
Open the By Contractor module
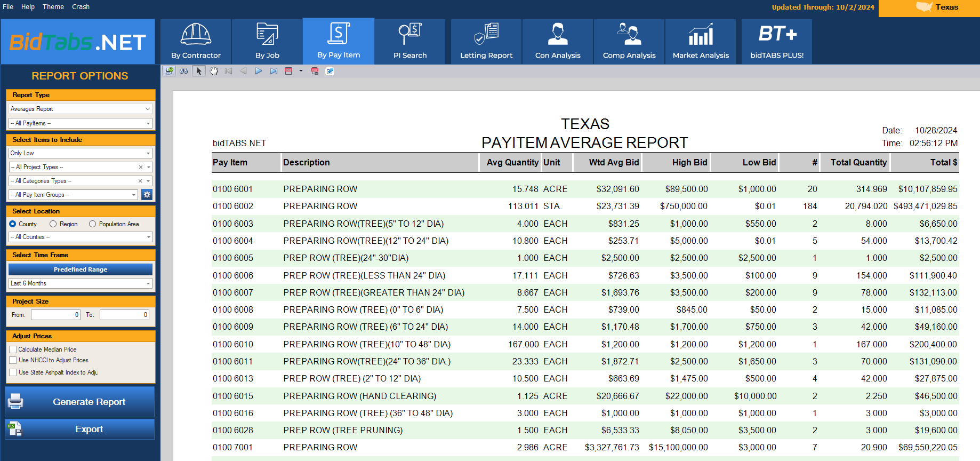[196, 42]
